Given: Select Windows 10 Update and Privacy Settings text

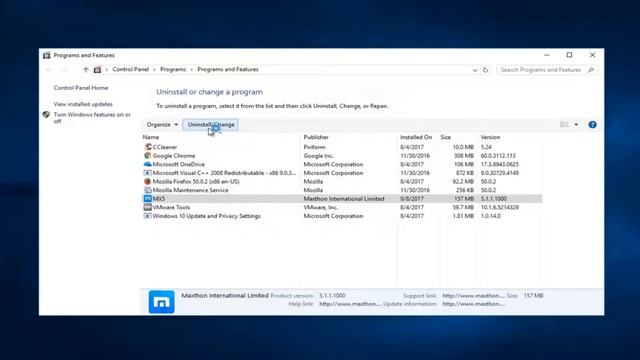Looking at the screenshot, I should [207, 216].
